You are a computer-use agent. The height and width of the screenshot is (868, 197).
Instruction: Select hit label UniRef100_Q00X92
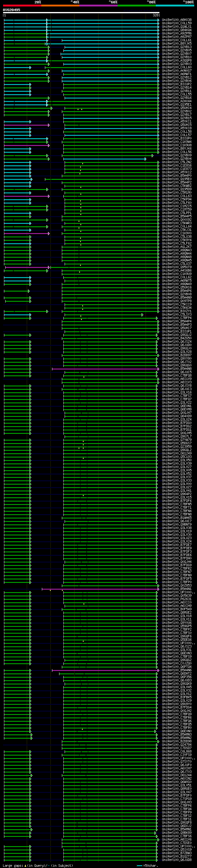tap(177, 220)
